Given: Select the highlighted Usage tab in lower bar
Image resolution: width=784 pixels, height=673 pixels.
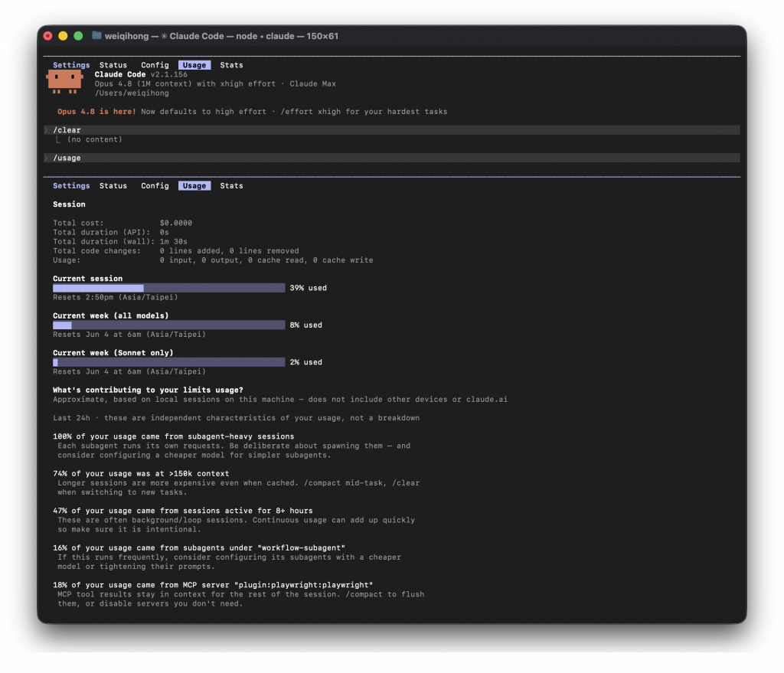Looking at the screenshot, I should tap(194, 186).
